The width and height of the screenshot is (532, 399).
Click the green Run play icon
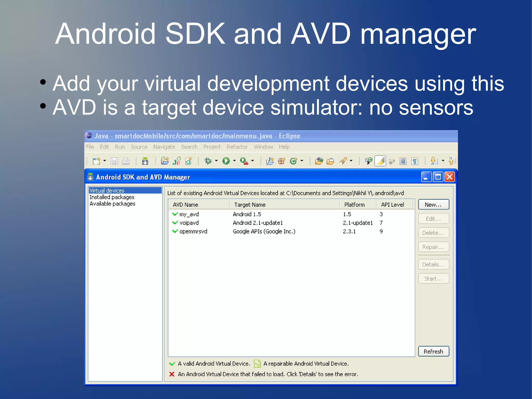coord(226,161)
